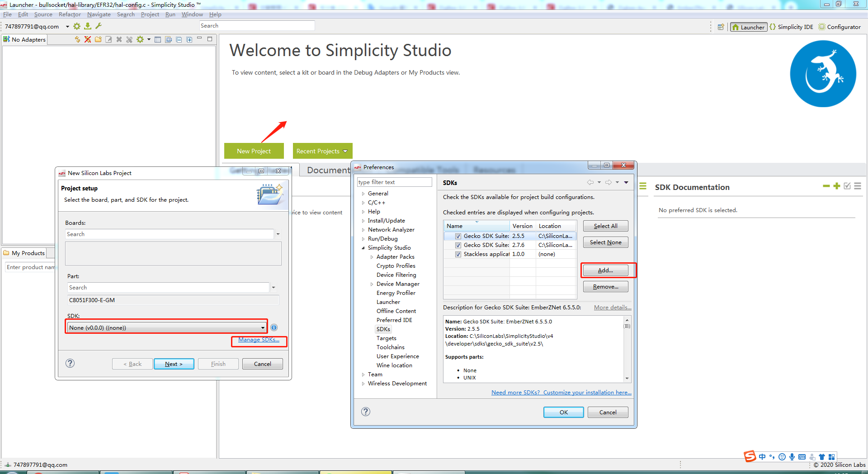This screenshot has width=868, height=474.
Task: Click the crossed tools icon in adapters toolbar
Action: tap(129, 39)
